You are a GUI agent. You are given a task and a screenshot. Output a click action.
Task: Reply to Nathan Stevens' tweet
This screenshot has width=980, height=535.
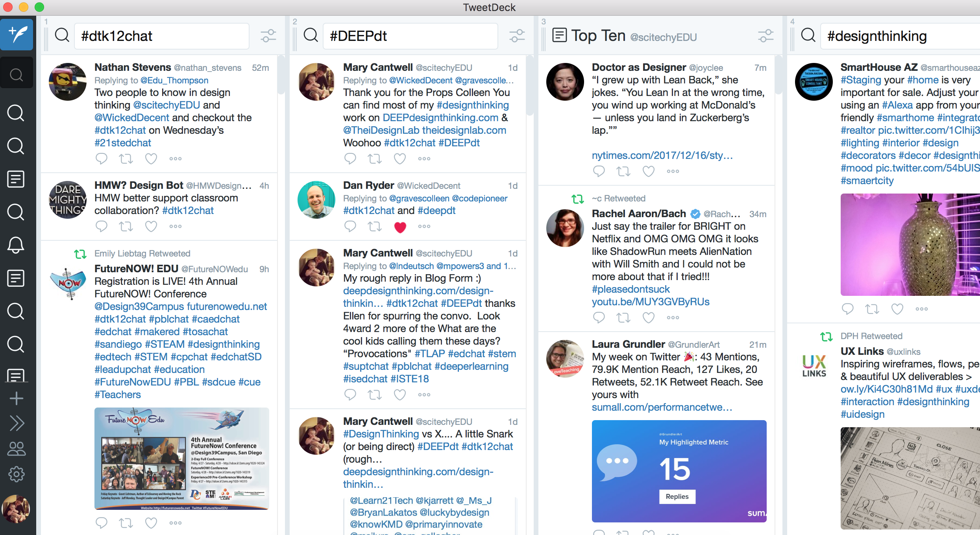tap(101, 159)
